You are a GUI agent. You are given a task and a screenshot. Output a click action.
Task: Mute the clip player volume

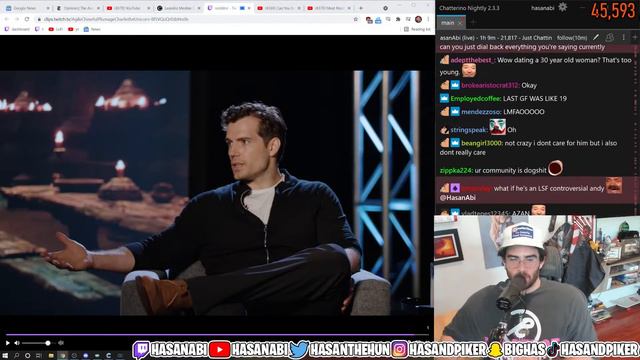pos(17,343)
